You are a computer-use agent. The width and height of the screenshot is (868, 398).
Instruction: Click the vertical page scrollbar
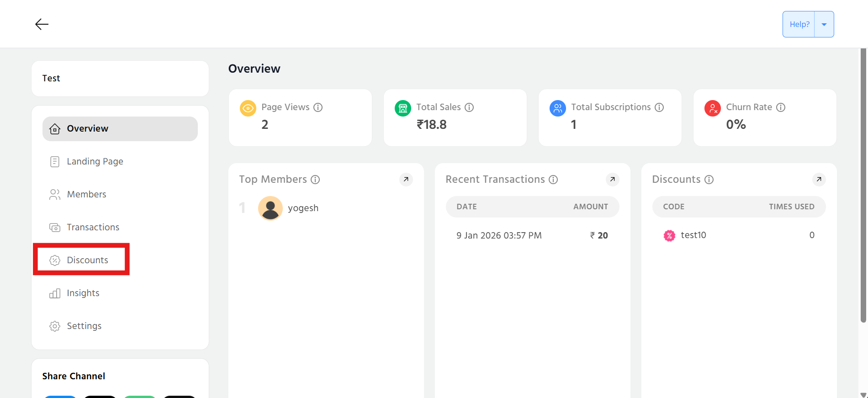[x=863, y=183]
